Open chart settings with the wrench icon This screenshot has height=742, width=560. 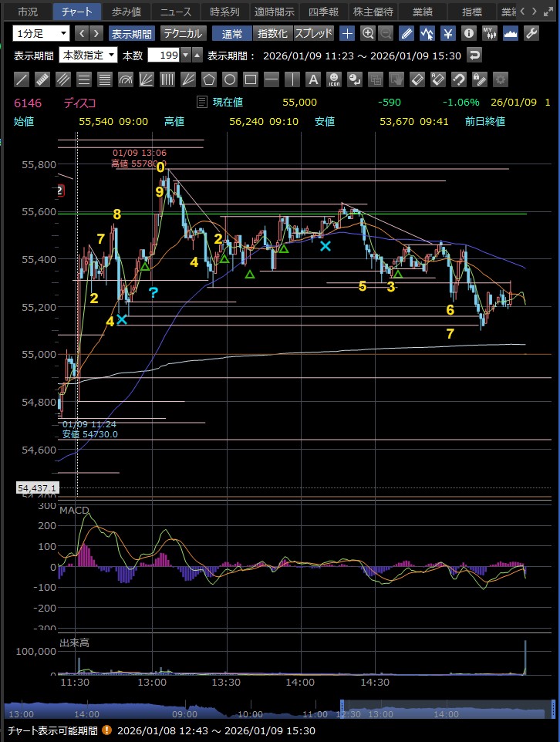click(x=531, y=33)
